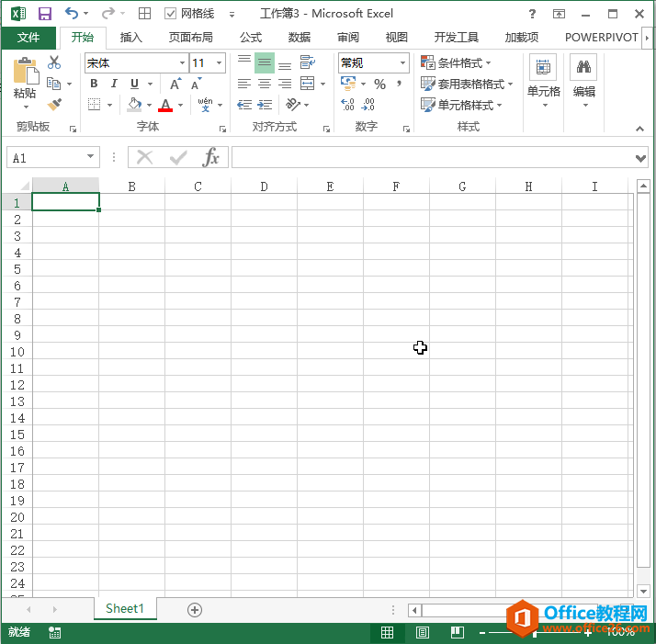Image resolution: width=656 pixels, height=644 pixels.
Task: Decrease font size with the smaller A
Action: [197, 84]
